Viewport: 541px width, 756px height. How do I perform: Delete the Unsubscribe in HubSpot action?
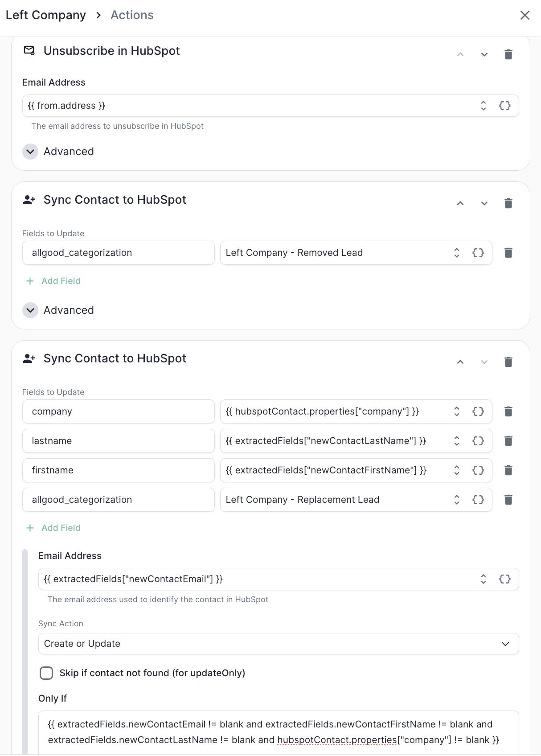click(x=508, y=54)
